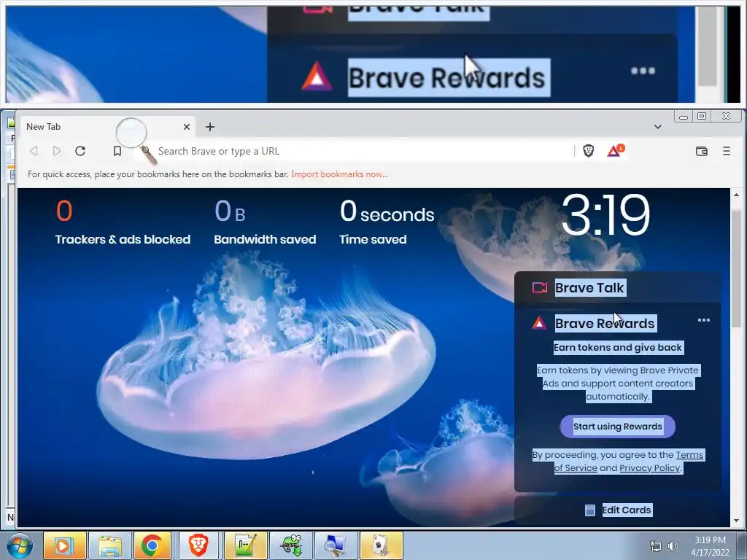Open Brave Rewards triangle icon in address bar

pos(614,150)
